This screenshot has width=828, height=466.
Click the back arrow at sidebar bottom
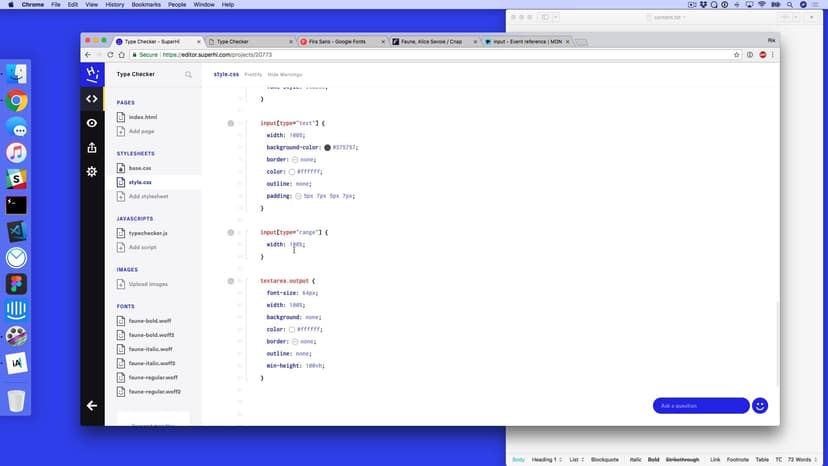(x=92, y=405)
